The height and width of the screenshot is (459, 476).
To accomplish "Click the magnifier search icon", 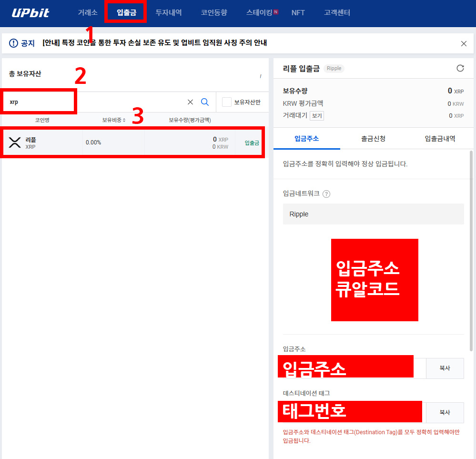I will (x=205, y=102).
